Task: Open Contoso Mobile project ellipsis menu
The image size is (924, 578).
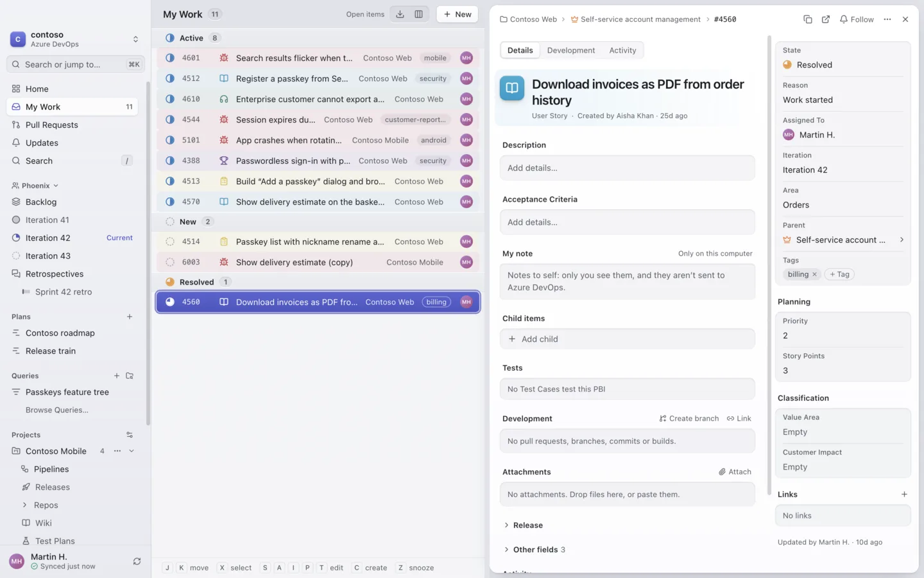Action: tap(117, 451)
